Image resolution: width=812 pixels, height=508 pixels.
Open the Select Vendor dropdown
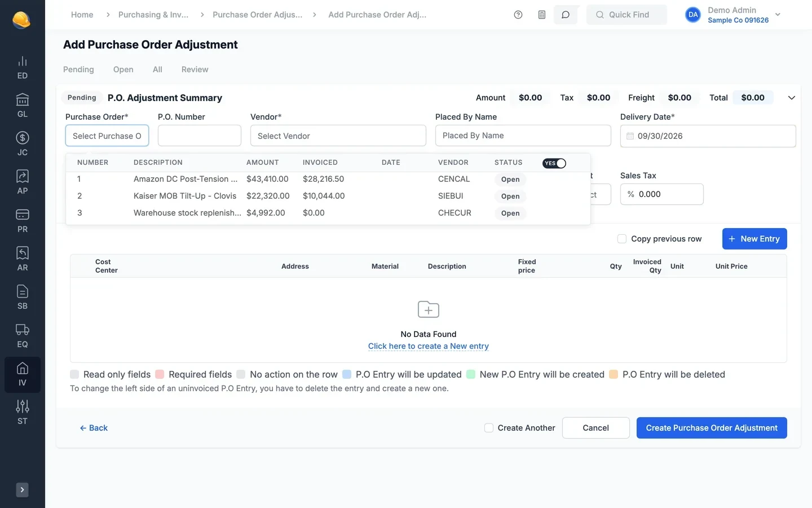pos(338,136)
